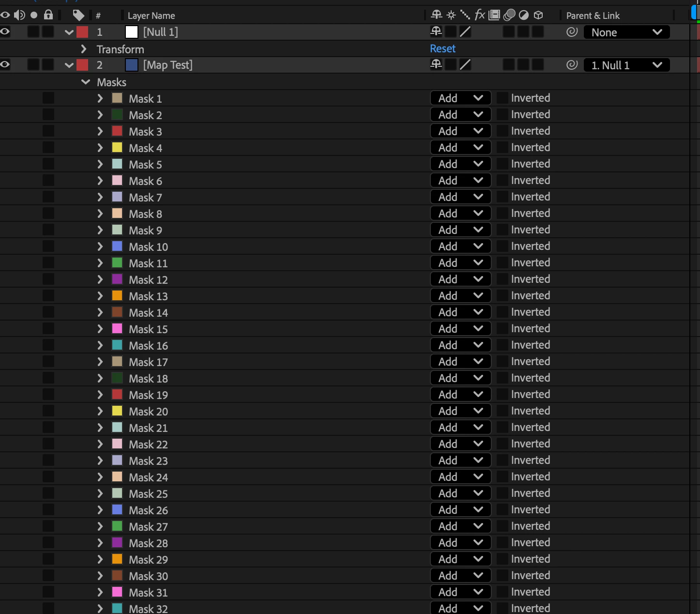The width and height of the screenshot is (700, 614).
Task: Click the Frame Blending header icon
Action: [x=494, y=15]
